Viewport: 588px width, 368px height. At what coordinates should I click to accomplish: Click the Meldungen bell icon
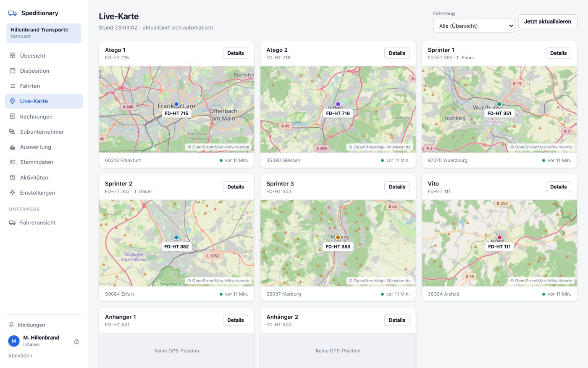[x=12, y=325]
